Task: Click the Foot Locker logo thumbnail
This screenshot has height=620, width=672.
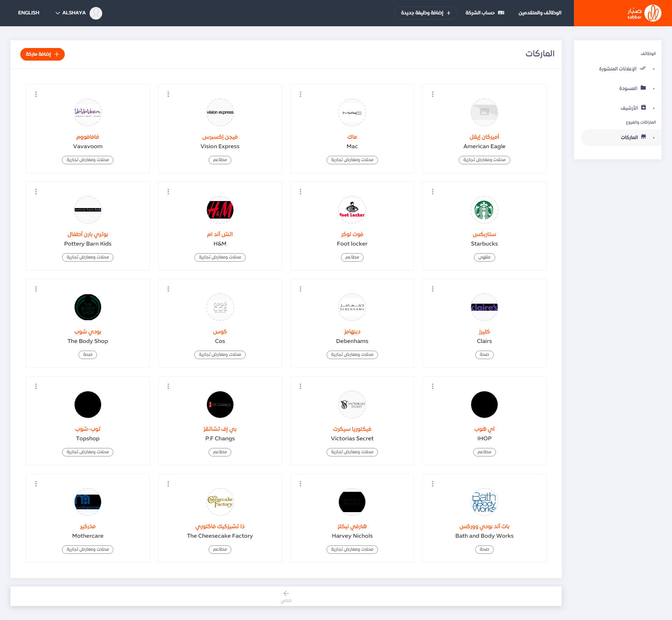Action: pos(352,210)
